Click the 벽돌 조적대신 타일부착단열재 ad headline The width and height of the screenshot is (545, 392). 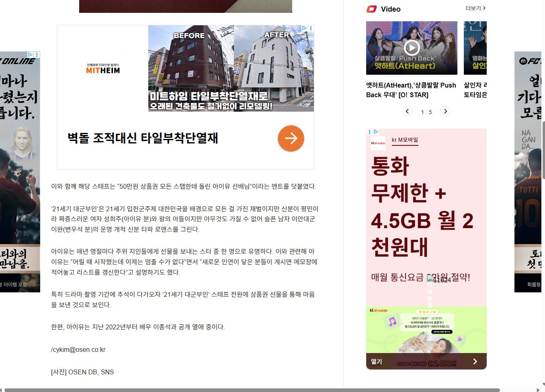click(x=143, y=138)
